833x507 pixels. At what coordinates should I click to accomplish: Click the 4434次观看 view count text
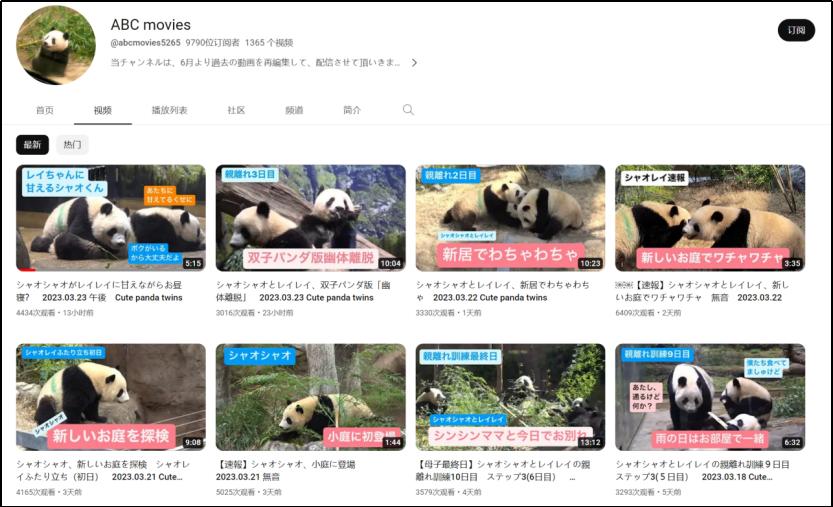[36, 313]
